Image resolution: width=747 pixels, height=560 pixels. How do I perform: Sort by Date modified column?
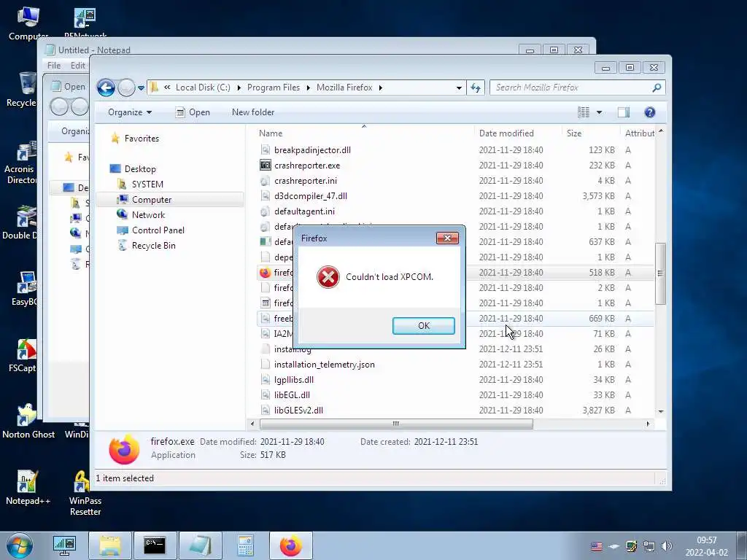pyautogui.click(x=506, y=133)
